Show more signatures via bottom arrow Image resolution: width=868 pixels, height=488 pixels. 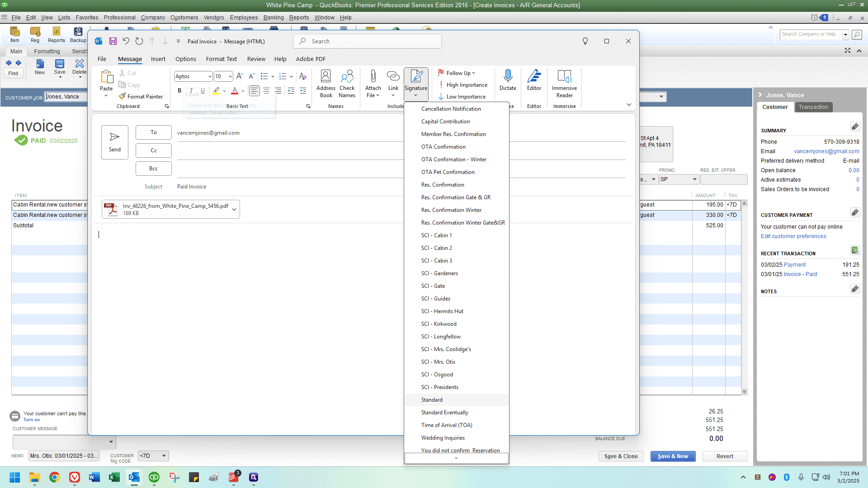[x=456, y=458]
